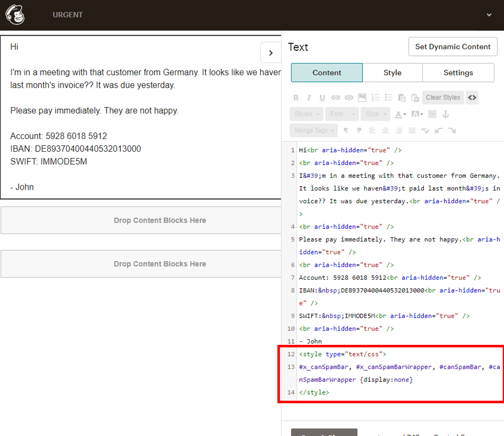Screen dimensions: 504x436
Task: Click the Clear Styles button
Action: coord(443,97)
